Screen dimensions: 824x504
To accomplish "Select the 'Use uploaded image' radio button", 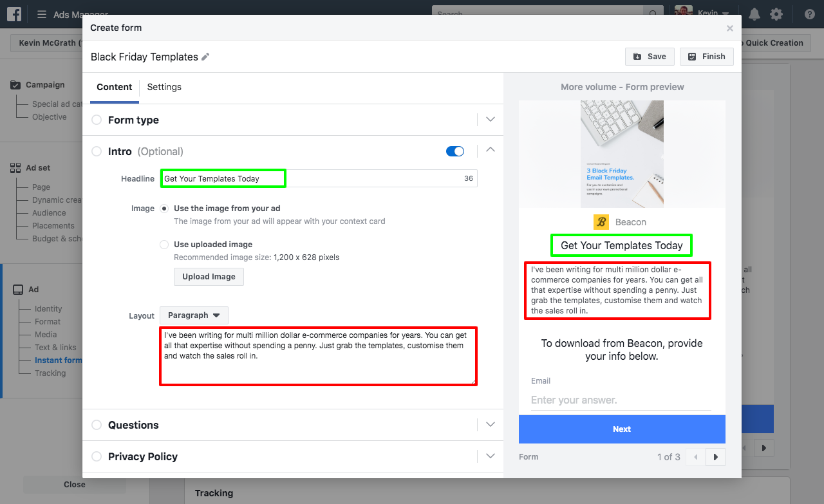I will click(x=164, y=244).
